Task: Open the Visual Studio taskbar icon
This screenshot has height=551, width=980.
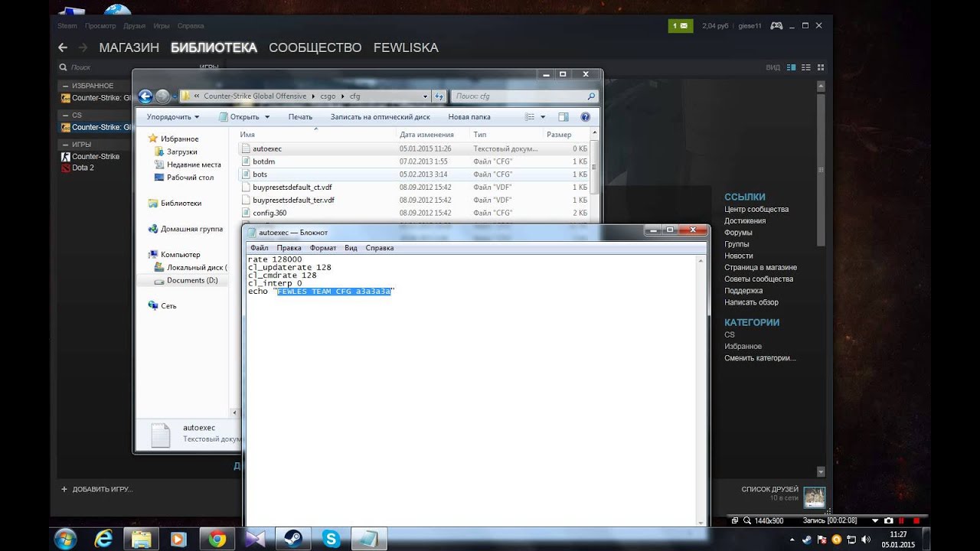Action: click(255, 539)
